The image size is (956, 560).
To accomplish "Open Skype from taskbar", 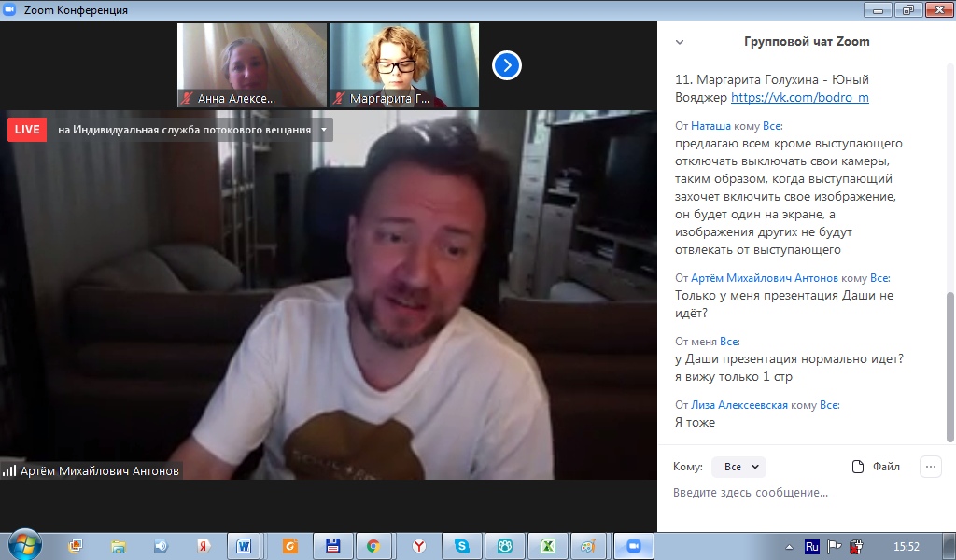I will [x=461, y=546].
